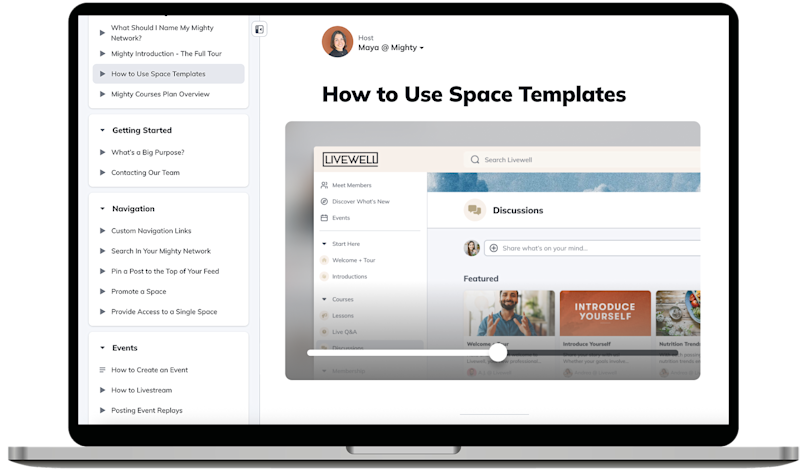Screen dimensions: 800x470
Task: Open 'Contacting Our Team' lesson
Action: [x=145, y=173]
